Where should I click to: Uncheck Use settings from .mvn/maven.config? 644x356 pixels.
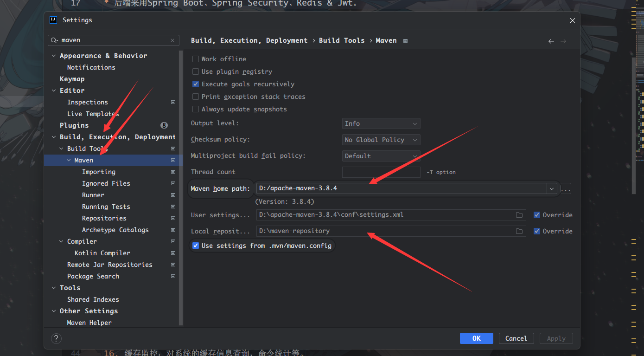pyautogui.click(x=196, y=246)
